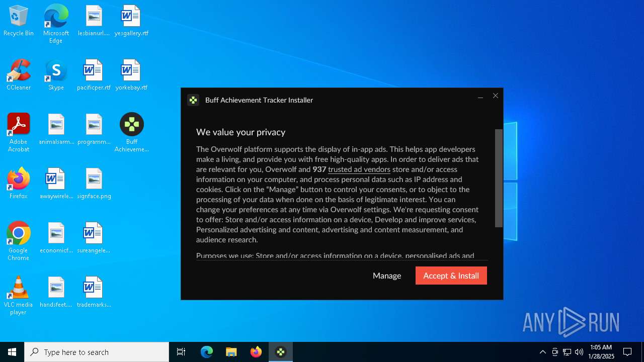This screenshot has height=362, width=644.
Task: Select the economicf image file
Action: [x=56, y=238]
